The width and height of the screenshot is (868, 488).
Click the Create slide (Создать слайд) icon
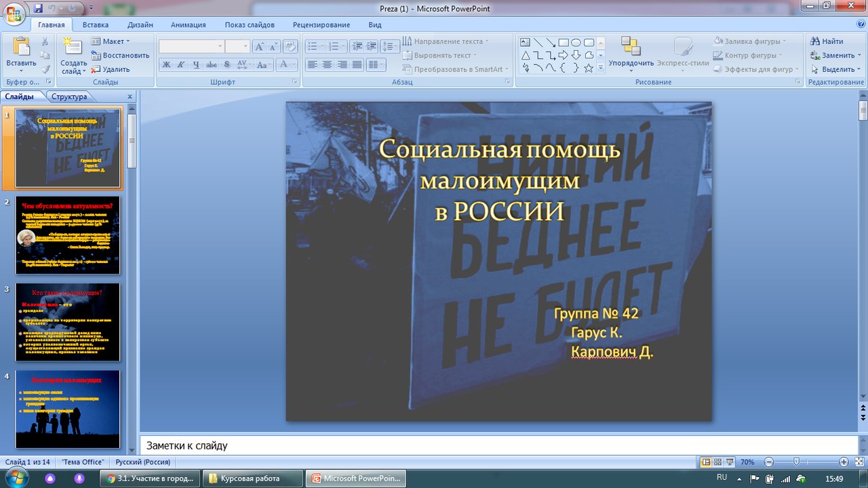(73, 47)
